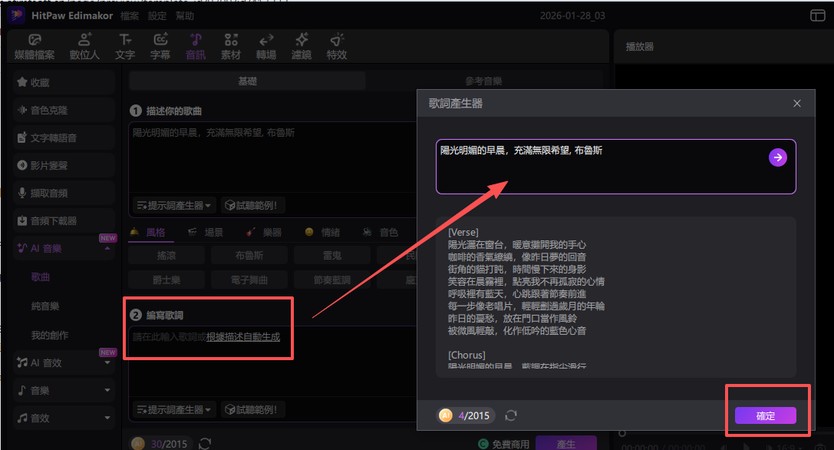Open 提示詞產生器 dropdown under song description
This screenshot has width=834, height=450.
[174, 205]
